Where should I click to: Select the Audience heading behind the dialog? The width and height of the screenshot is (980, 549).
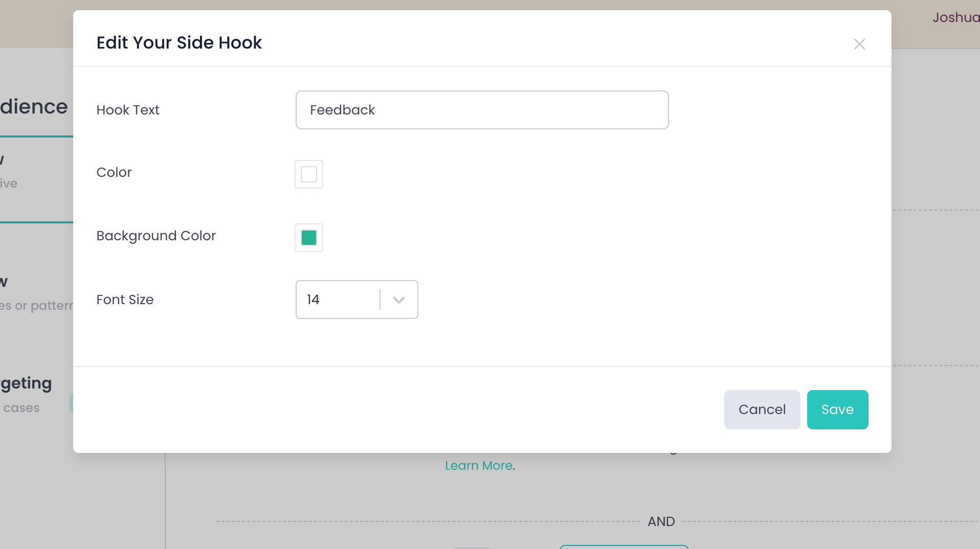(34, 107)
